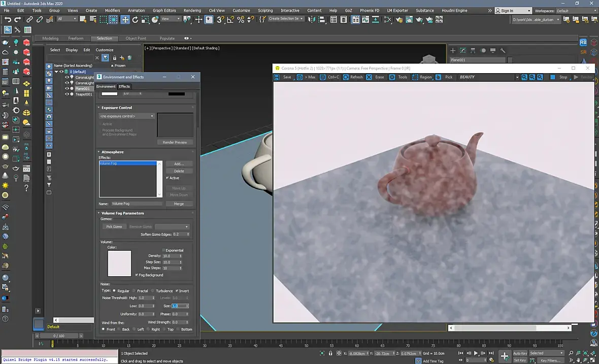Click the Undo arrow in main toolbar
Viewport: 599px width, 364px height.
pyautogui.click(x=8, y=19)
